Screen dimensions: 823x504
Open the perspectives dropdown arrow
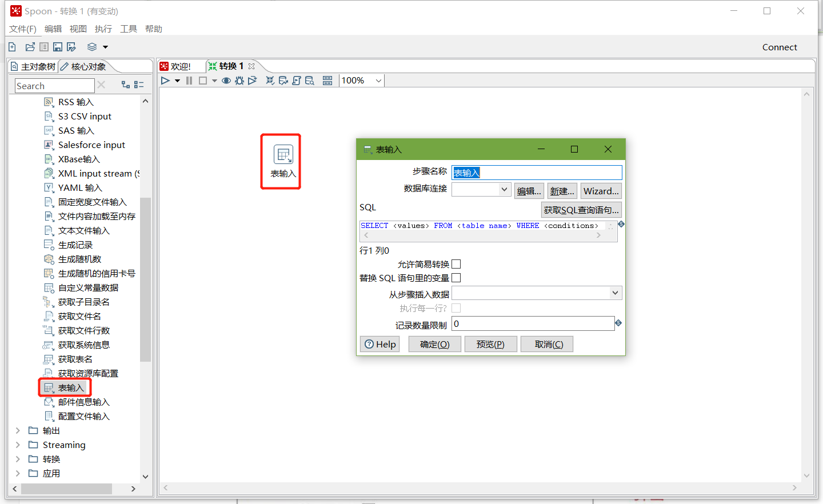105,47
